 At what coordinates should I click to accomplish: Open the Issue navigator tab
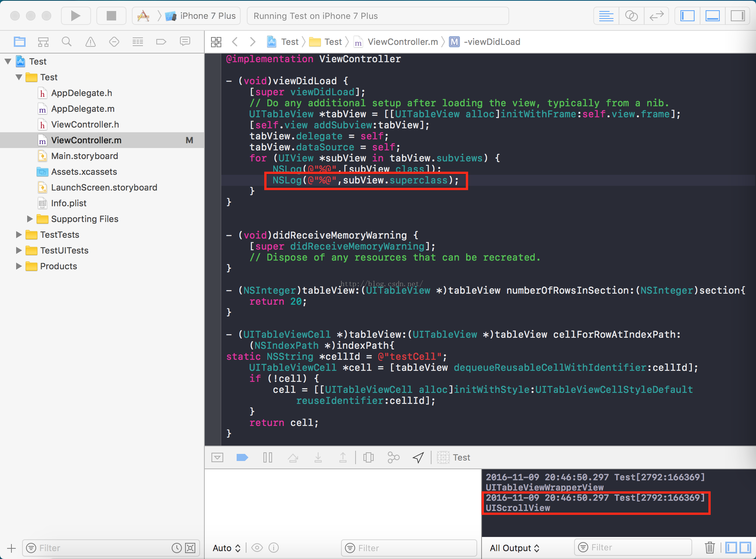[91, 41]
